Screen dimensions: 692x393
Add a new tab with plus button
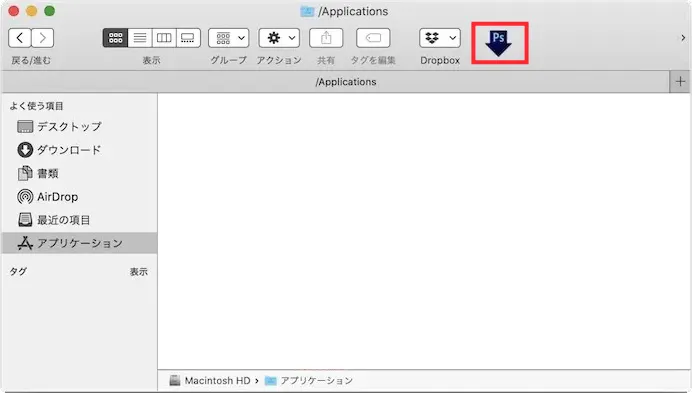680,82
